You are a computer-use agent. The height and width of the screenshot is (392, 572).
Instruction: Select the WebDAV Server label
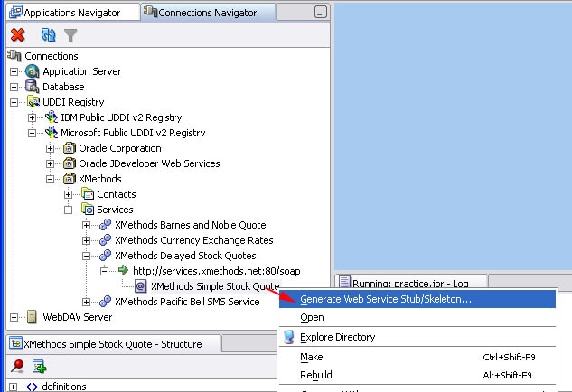pyautogui.click(x=78, y=317)
